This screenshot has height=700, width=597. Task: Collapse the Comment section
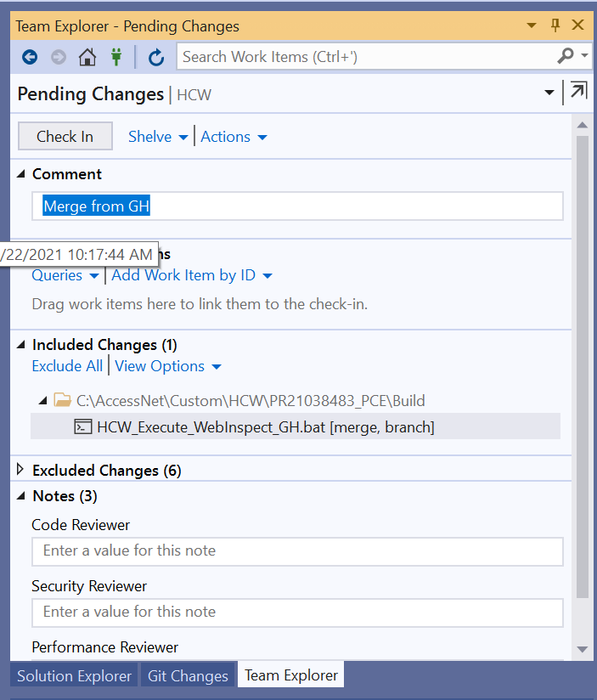[21, 174]
